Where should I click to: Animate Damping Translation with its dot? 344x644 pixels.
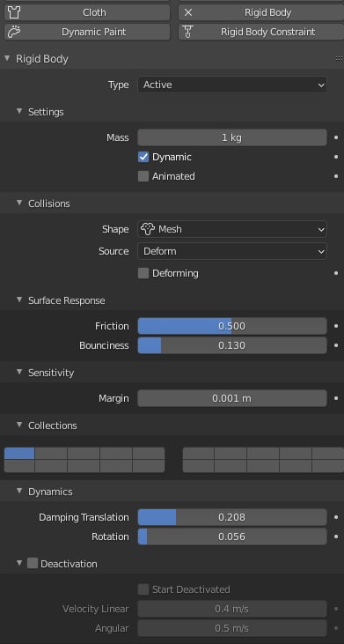[336, 517]
